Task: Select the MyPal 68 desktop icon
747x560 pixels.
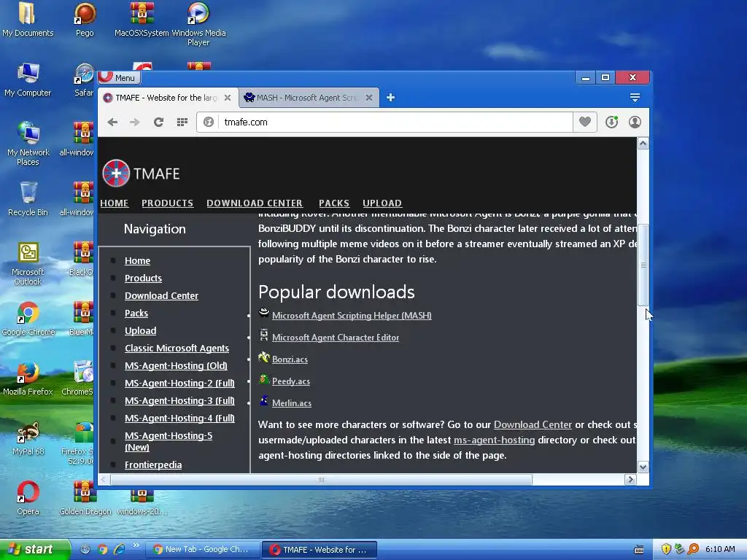Action: pos(28,438)
